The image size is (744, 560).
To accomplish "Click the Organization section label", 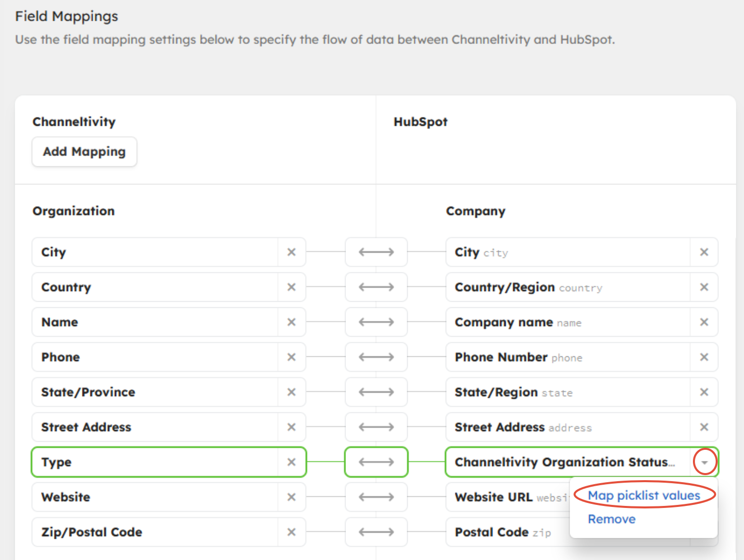I will pyautogui.click(x=73, y=211).
